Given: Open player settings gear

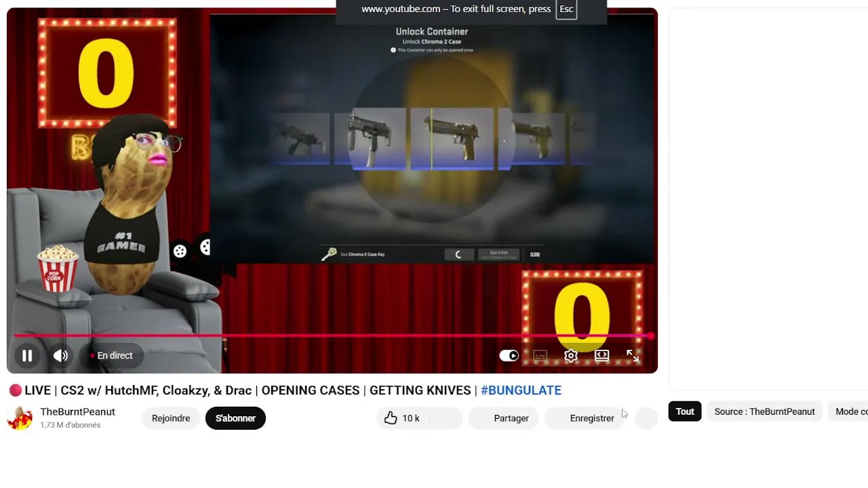Looking at the screenshot, I should click(x=571, y=355).
